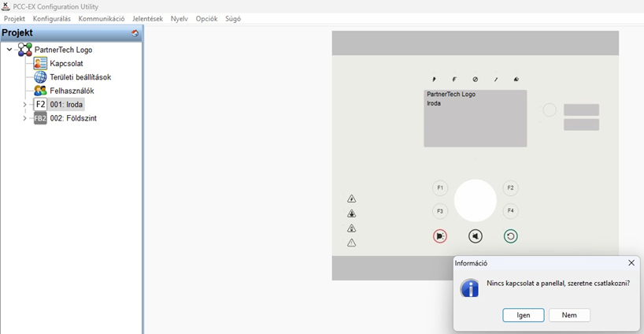Click the red sounder activate button

point(440,236)
